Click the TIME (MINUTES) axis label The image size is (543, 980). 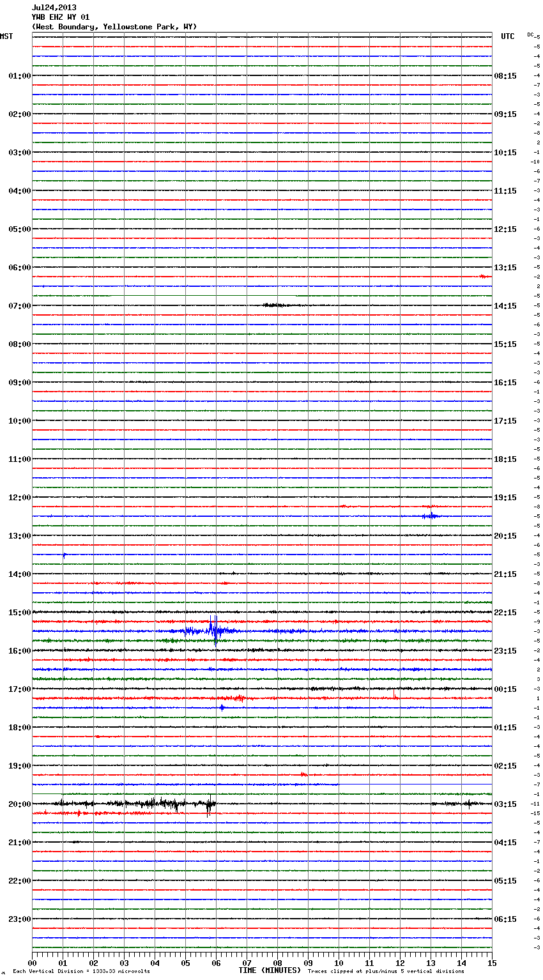tap(270, 970)
